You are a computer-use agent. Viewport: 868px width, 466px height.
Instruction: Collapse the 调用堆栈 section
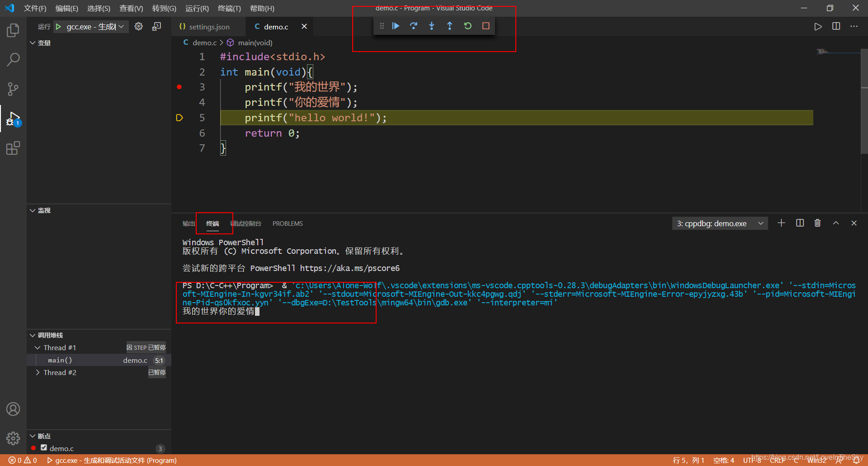tap(33, 335)
